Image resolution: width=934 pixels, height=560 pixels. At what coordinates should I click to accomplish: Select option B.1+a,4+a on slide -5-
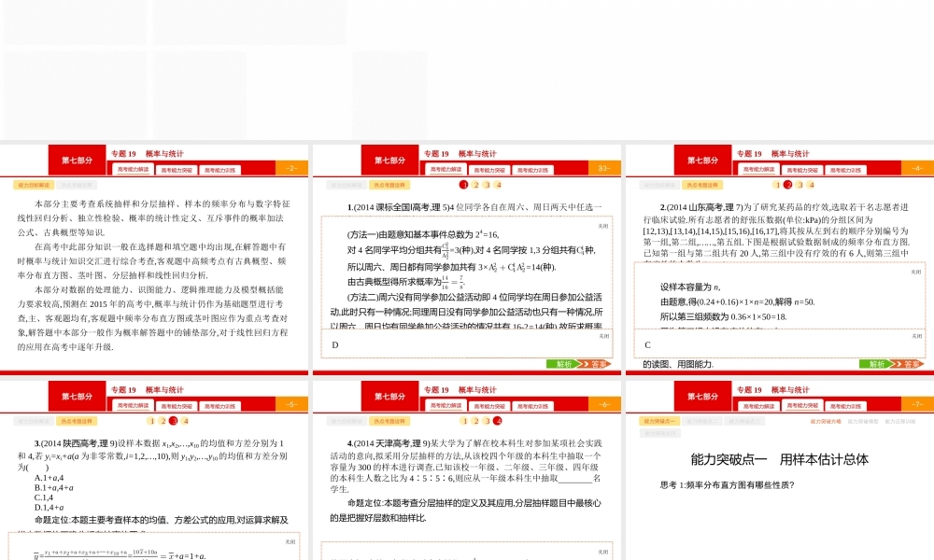coord(54,487)
